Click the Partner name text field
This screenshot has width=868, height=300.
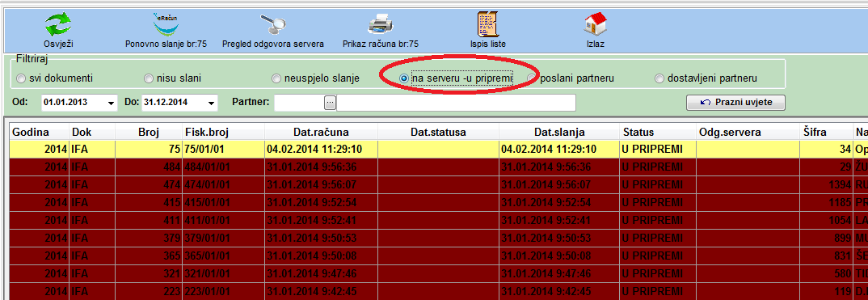pos(456,103)
